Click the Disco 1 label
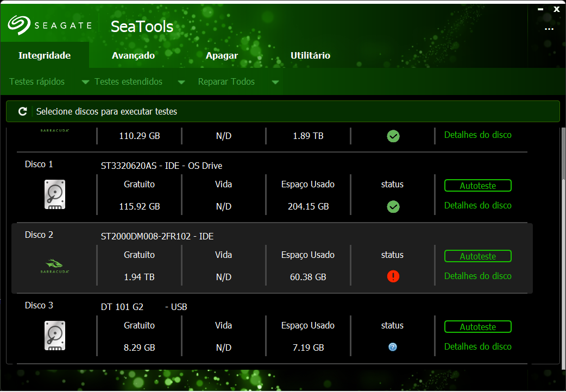The height and width of the screenshot is (392, 566). tap(39, 164)
